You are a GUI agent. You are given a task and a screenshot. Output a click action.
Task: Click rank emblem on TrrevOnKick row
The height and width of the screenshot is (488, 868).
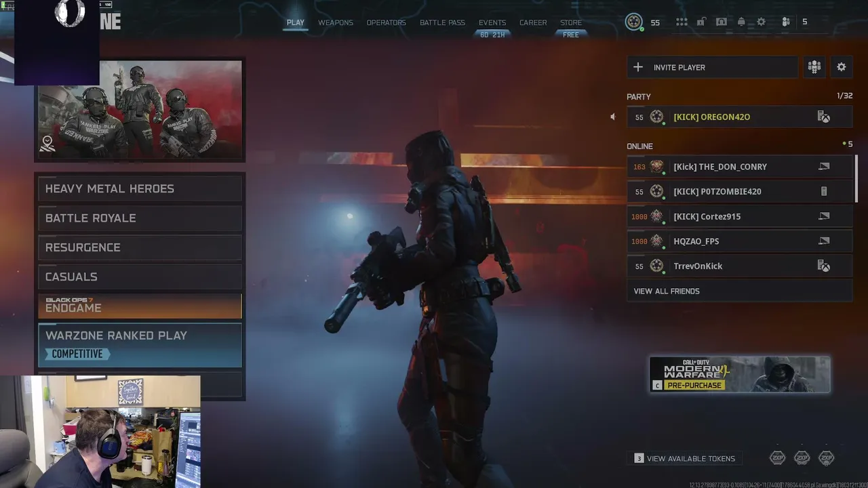point(656,266)
